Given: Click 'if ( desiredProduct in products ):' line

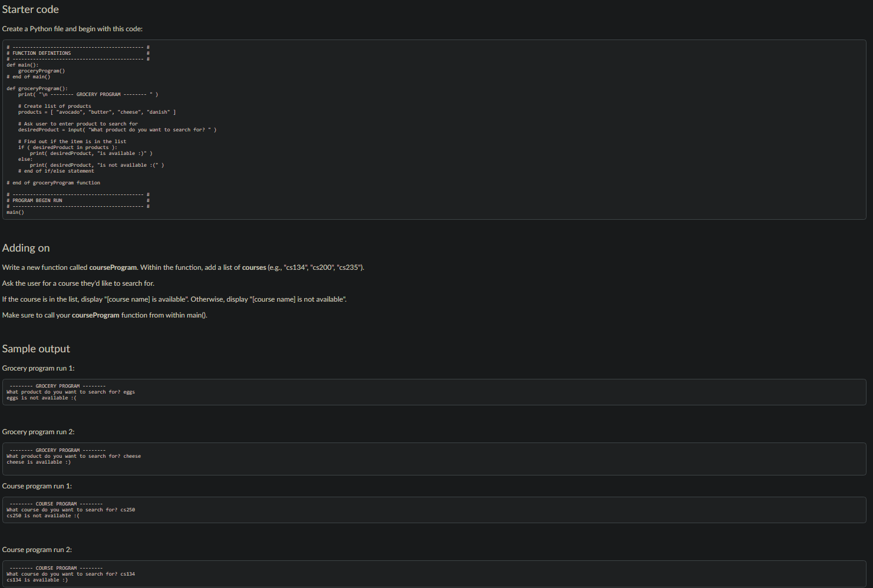Looking at the screenshot, I should point(67,147).
